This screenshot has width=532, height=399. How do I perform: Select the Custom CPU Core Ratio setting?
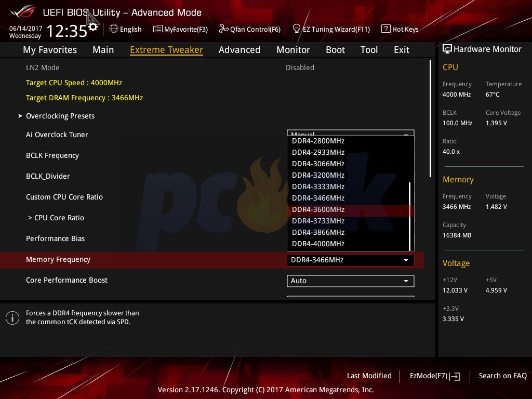(x=64, y=197)
